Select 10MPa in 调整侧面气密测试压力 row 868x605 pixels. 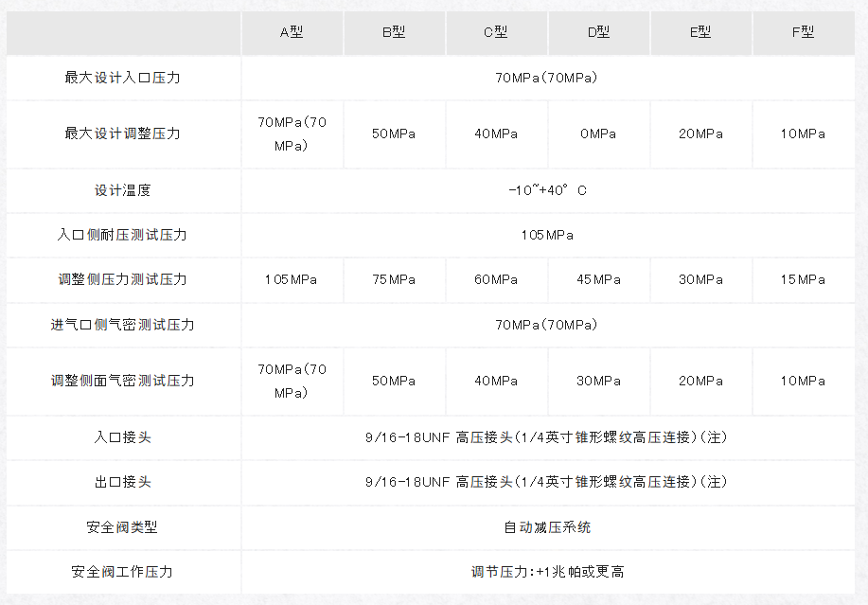click(x=803, y=381)
